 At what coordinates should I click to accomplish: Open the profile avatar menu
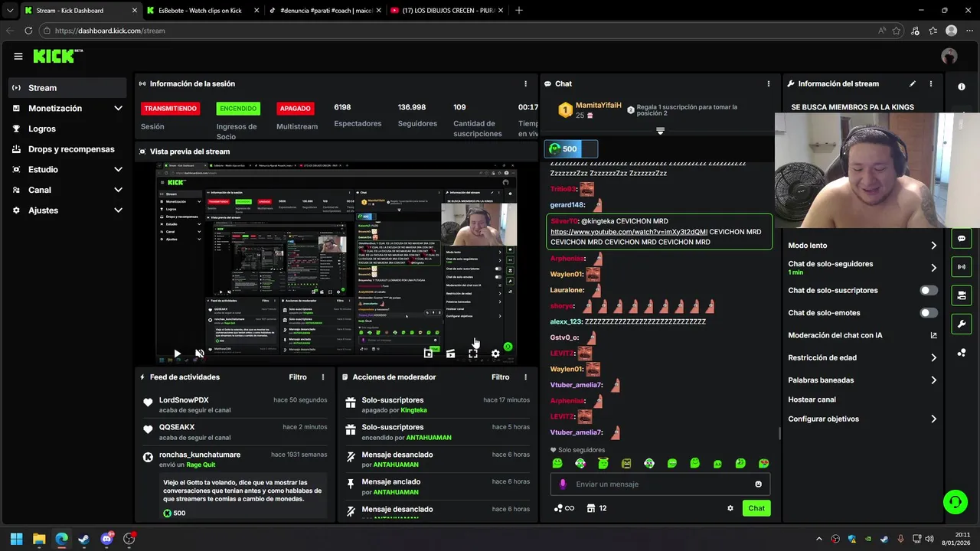(x=949, y=56)
